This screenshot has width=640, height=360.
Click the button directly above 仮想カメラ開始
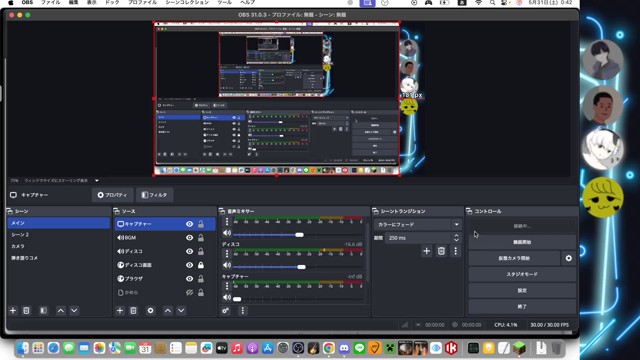(522, 242)
